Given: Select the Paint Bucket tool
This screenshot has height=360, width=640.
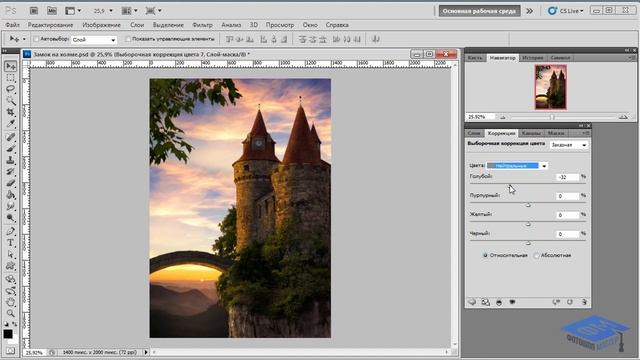Looking at the screenshot, I should point(11,195).
